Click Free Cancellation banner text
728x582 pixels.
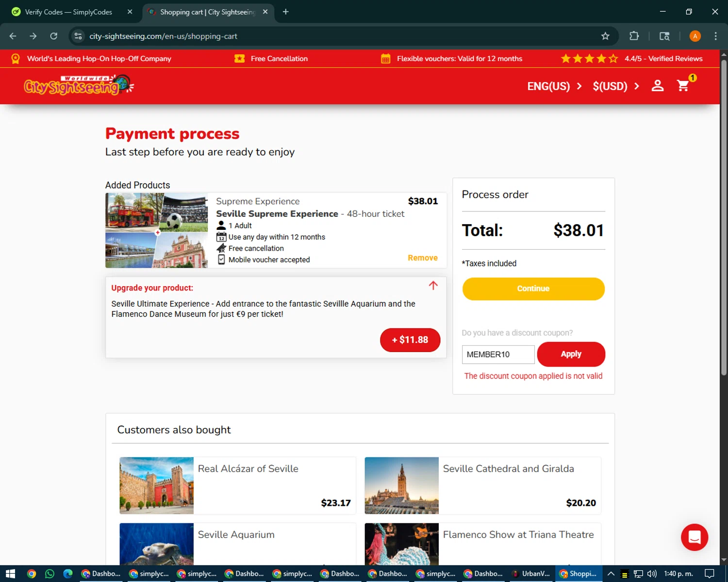(x=279, y=59)
